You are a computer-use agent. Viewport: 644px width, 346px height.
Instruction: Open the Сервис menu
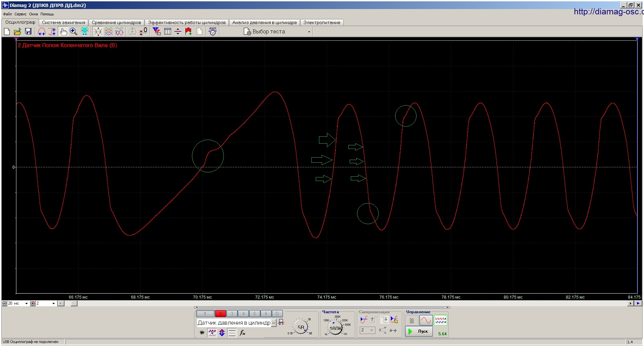coord(20,14)
